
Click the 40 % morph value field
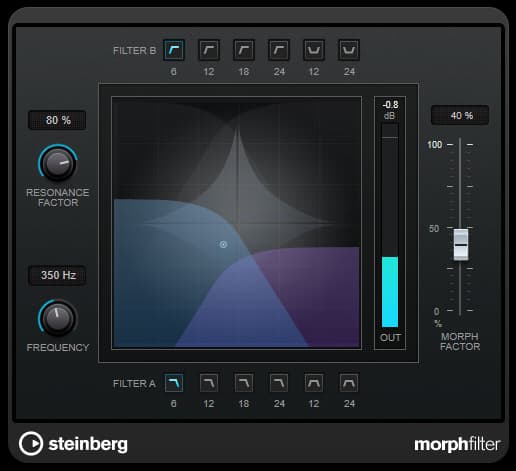point(460,115)
